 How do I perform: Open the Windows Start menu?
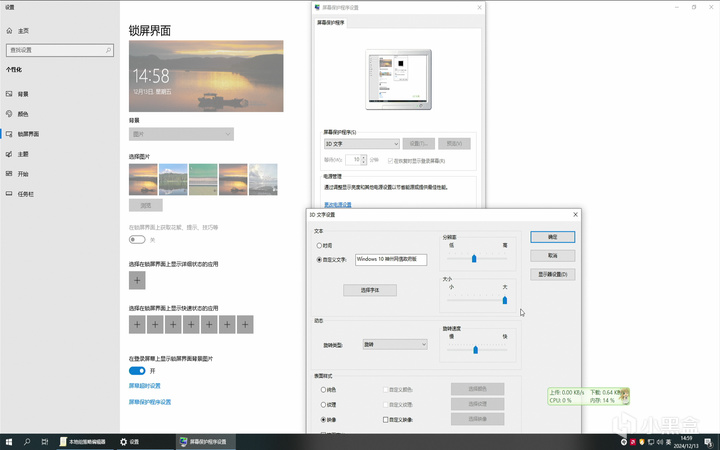click(8, 442)
